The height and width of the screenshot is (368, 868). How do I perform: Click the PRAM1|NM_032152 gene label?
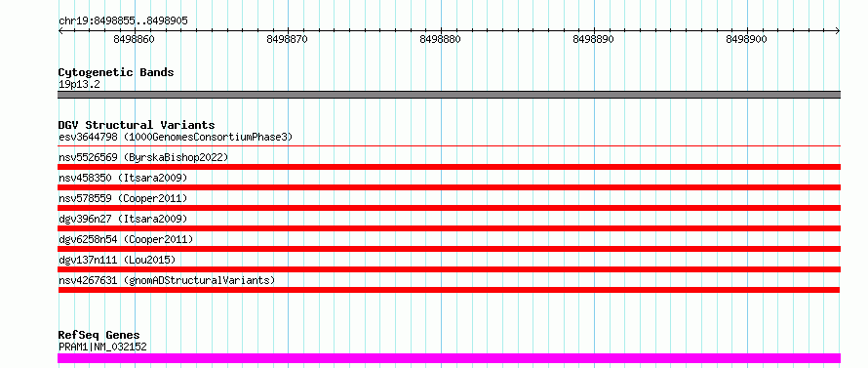click(x=102, y=347)
